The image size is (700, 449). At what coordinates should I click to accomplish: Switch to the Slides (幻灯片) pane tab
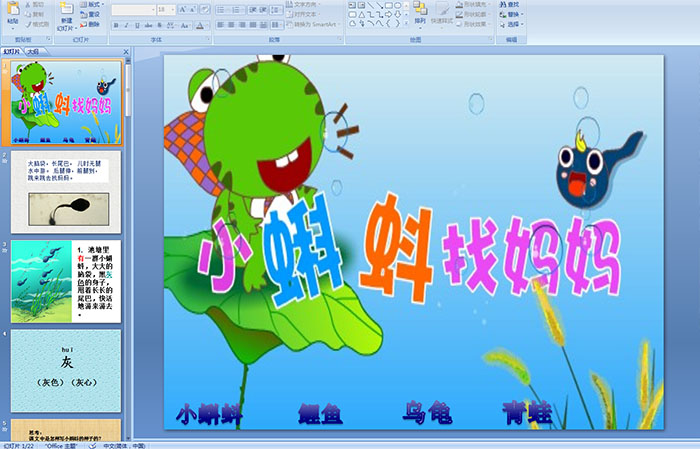click(12, 52)
